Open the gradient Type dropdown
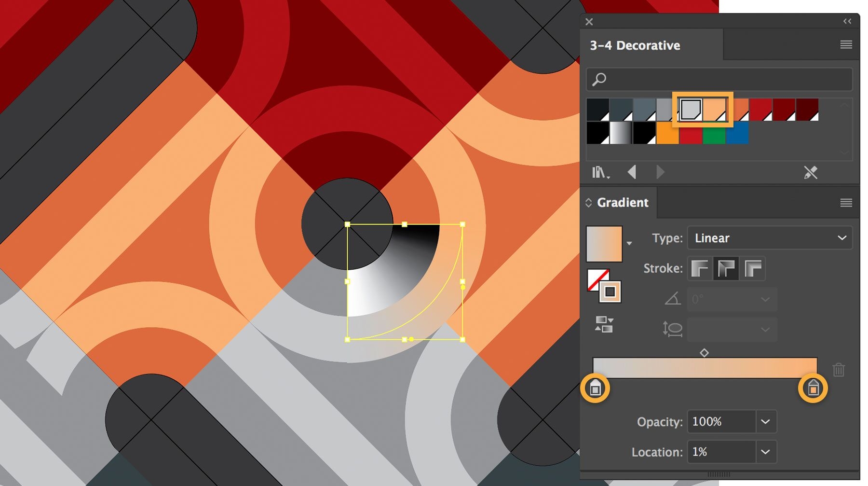The image size is (868, 486). coord(769,237)
